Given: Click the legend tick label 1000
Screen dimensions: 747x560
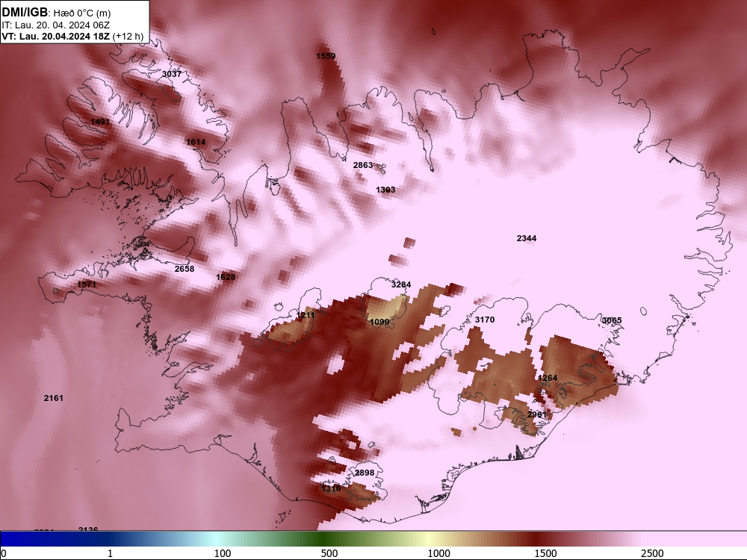Looking at the screenshot, I should click(x=438, y=554).
